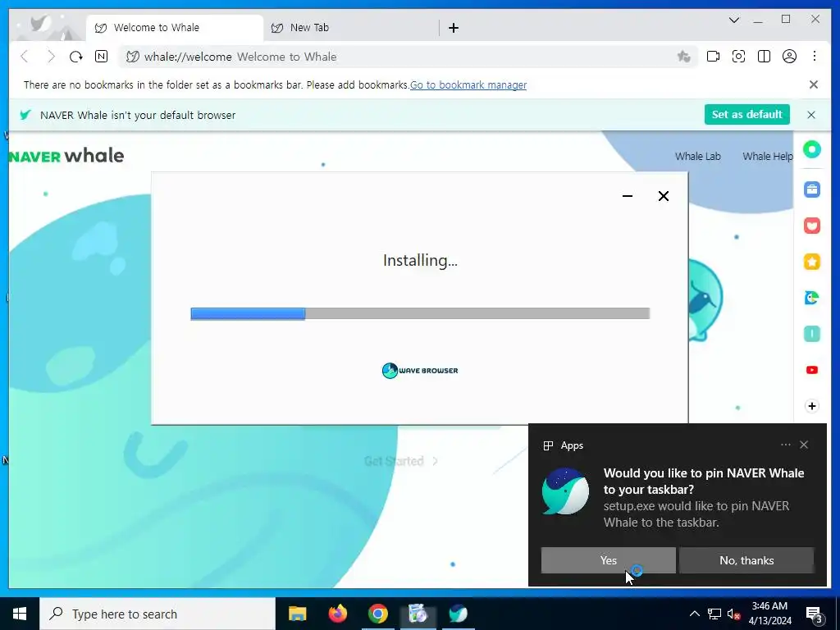Open the Papago translate sidebar icon

(x=812, y=298)
